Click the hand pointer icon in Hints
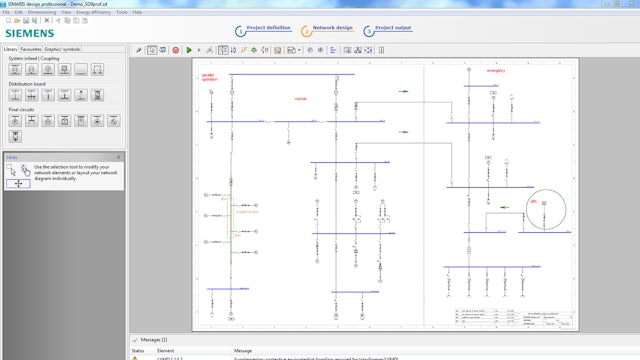The height and width of the screenshot is (360, 640). [x=25, y=170]
